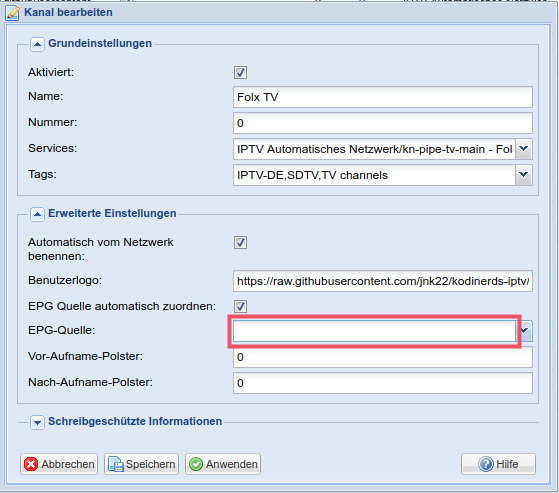This screenshot has width=559, height=493.
Task: Toggle EPG Quelle automatisch zuordnen checkbox
Action: coord(240,306)
